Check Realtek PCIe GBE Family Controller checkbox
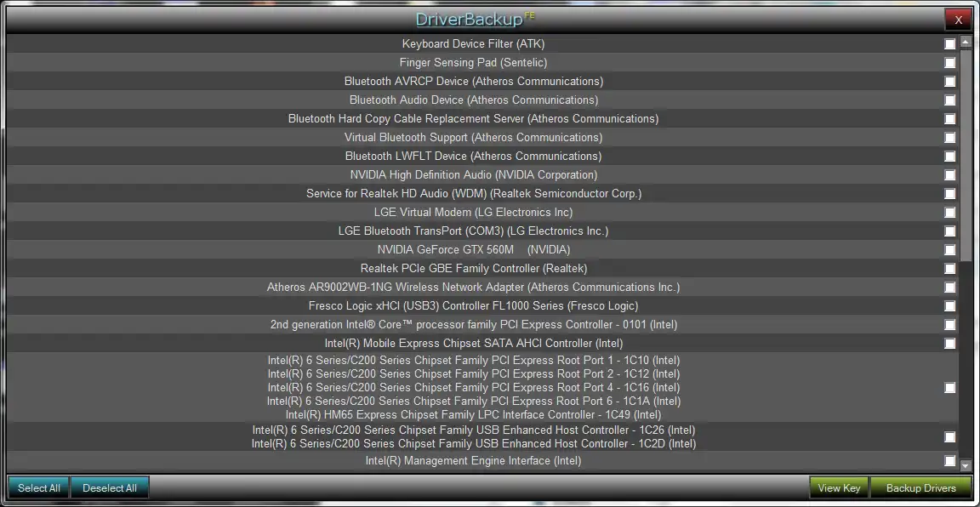The height and width of the screenshot is (507, 980). click(x=950, y=269)
